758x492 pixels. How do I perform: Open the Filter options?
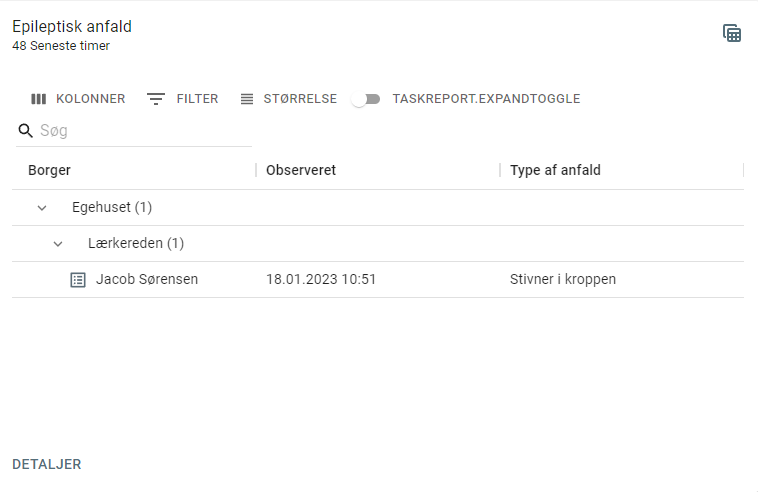tap(182, 99)
